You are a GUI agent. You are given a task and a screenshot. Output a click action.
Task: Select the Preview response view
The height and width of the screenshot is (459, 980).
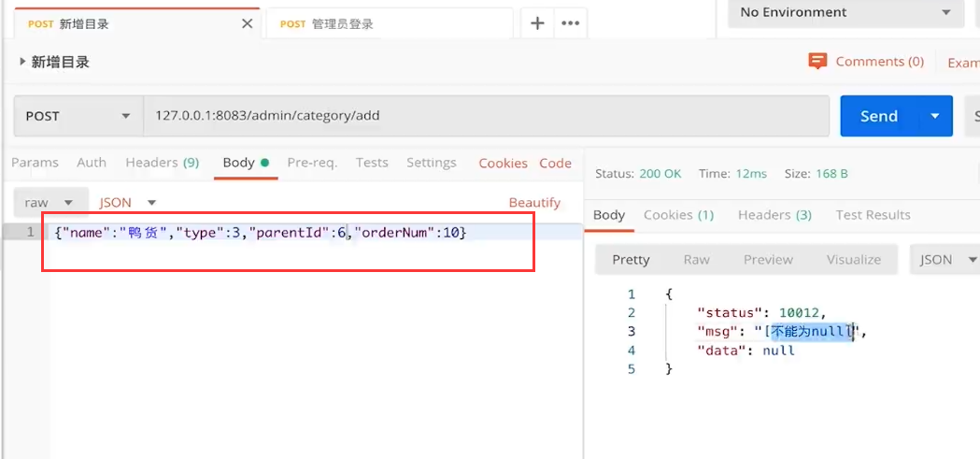[x=768, y=260]
